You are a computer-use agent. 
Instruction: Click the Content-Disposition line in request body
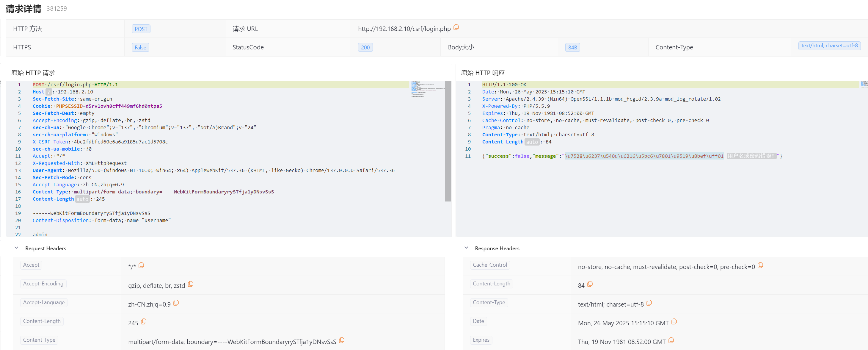[101, 221]
